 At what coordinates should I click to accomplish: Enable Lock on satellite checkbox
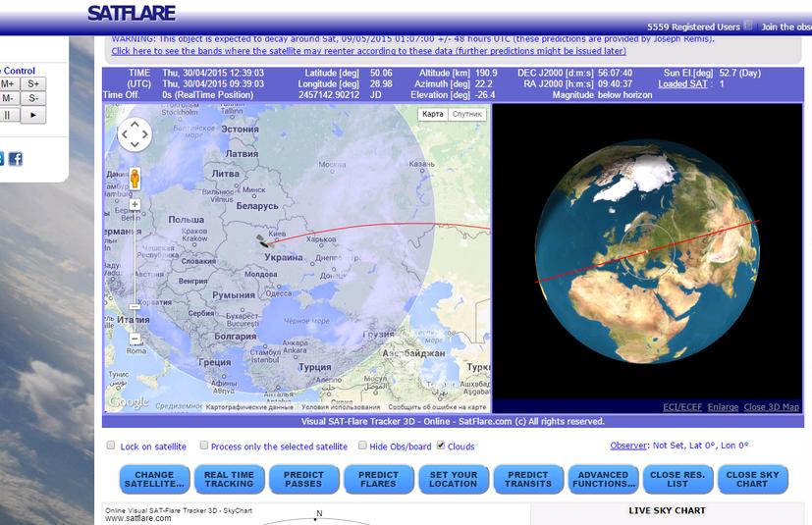[111, 446]
